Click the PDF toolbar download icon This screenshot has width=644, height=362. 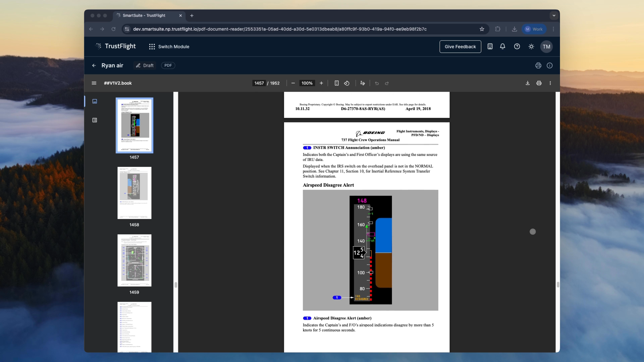click(x=527, y=83)
